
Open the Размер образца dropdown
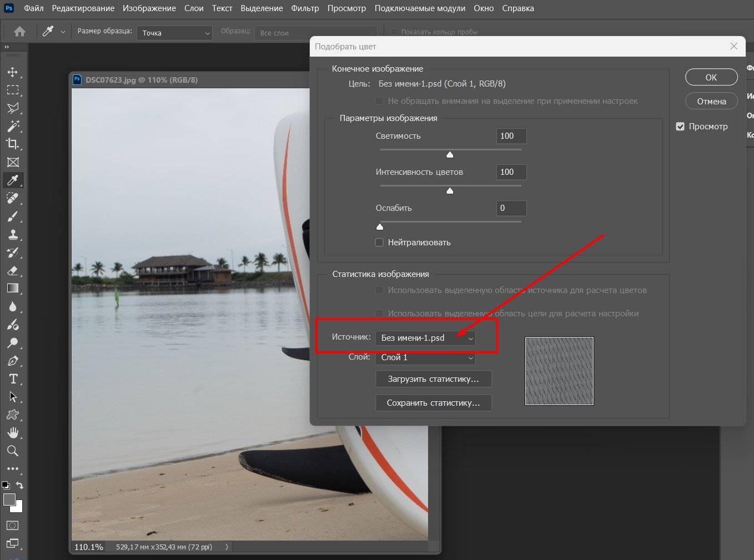click(175, 33)
